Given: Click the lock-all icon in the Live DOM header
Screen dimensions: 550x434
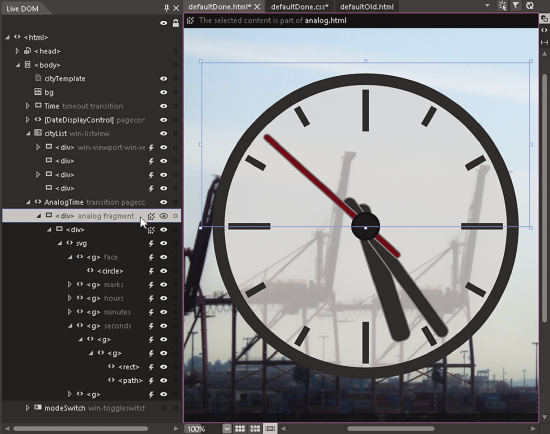Looking at the screenshot, I should pos(176,23).
